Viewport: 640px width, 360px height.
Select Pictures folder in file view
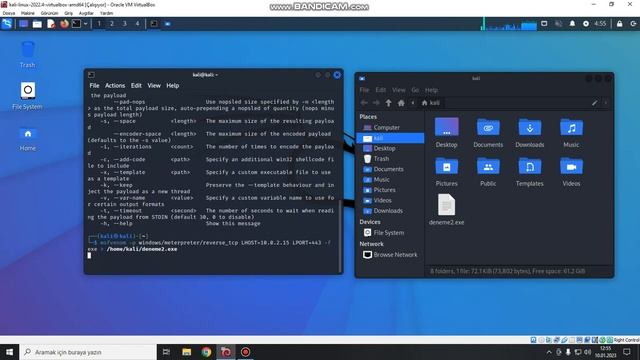pyautogui.click(x=447, y=171)
